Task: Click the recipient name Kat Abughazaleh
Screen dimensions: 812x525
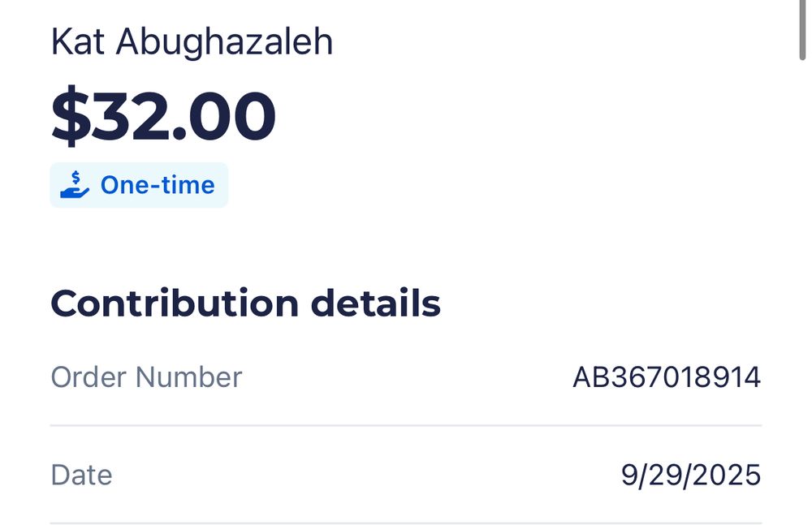Action: tap(192, 41)
